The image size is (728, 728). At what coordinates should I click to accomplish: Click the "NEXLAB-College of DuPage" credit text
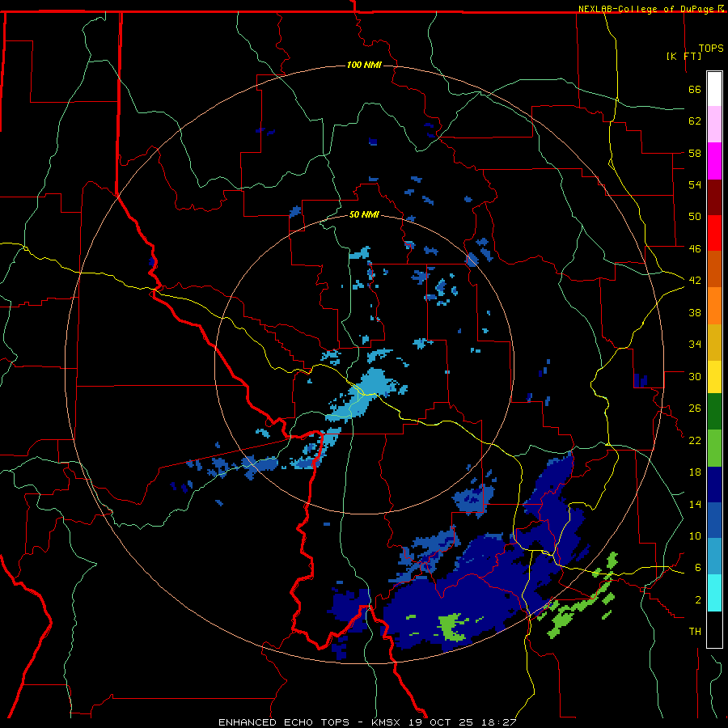point(645,9)
